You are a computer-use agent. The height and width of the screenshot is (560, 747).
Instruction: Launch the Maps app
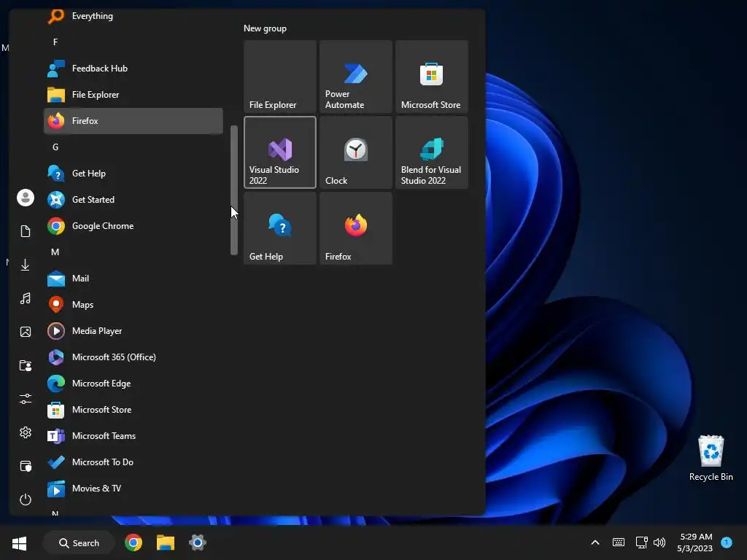pos(133,304)
